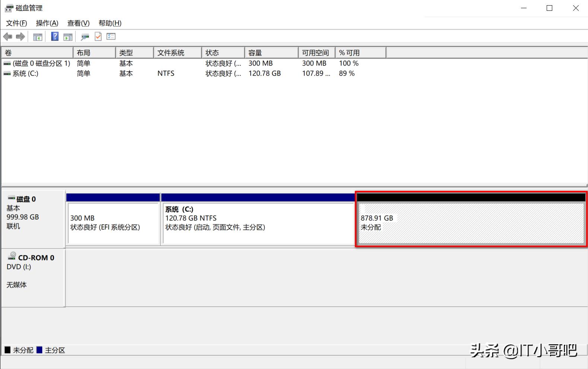Open the 查看(V) menu
Screen dimensions: 588x369
point(78,23)
